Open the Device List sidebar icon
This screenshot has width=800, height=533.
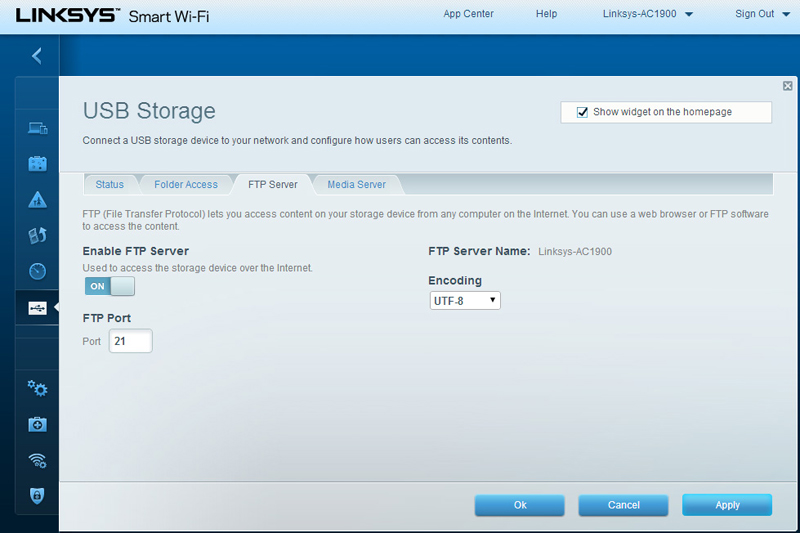coord(37,128)
